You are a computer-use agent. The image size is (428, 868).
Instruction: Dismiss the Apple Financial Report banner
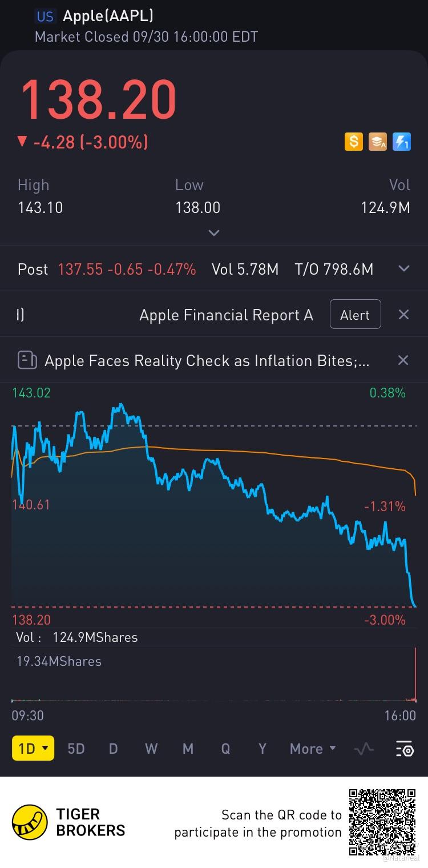(x=403, y=315)
